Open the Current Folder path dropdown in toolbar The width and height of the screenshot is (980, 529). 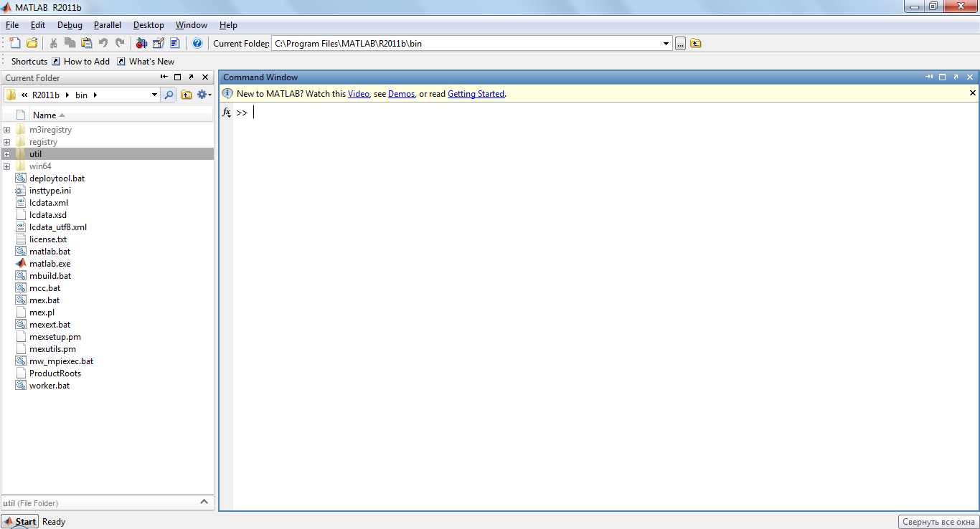666,44
